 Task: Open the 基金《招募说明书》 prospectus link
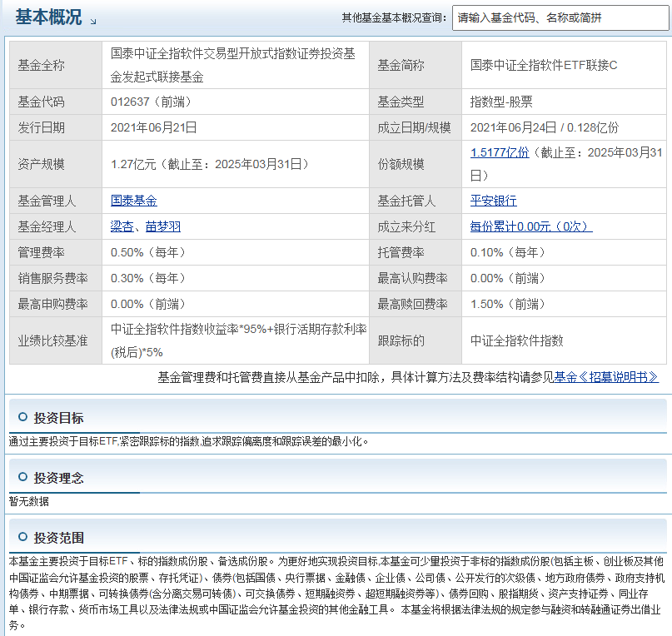(606, 377)
